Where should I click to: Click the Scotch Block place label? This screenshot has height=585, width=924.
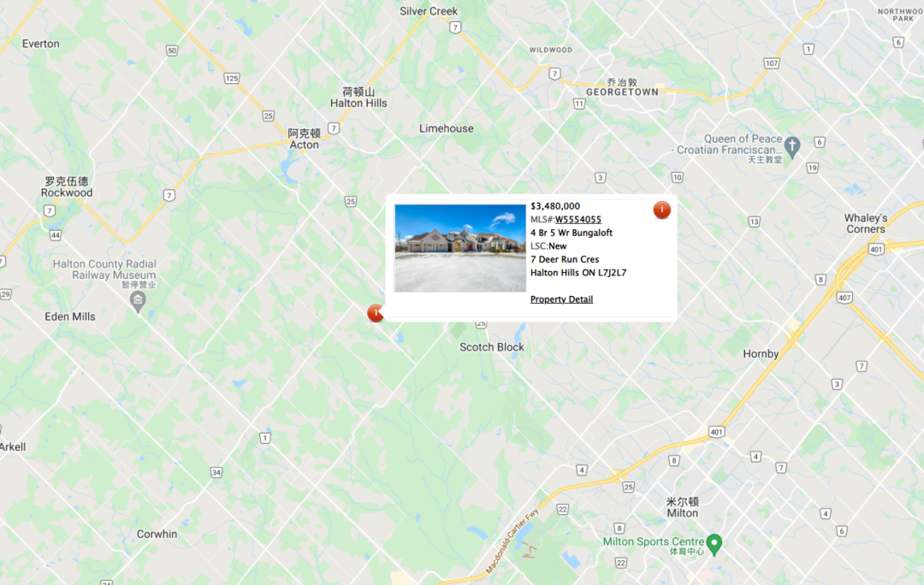click(x=492, y=347)
